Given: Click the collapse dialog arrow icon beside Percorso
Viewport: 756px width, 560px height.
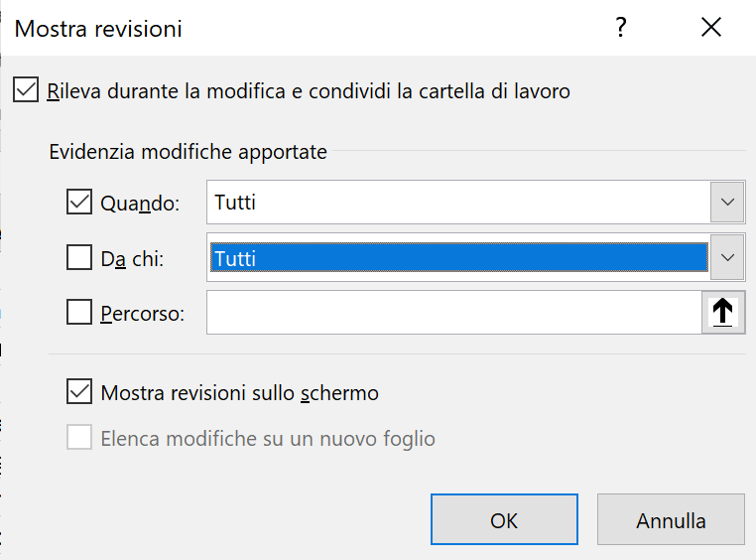Looking at the screenshot, I should (x=722, y=312).
